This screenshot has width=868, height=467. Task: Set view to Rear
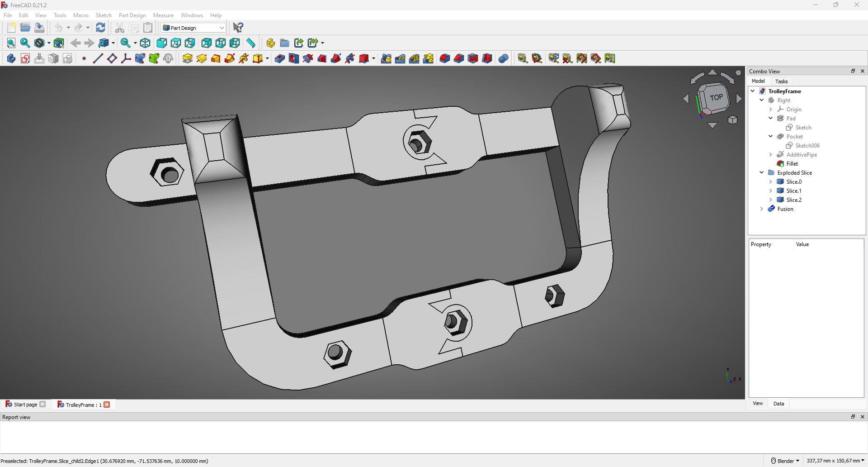point(206,43)
